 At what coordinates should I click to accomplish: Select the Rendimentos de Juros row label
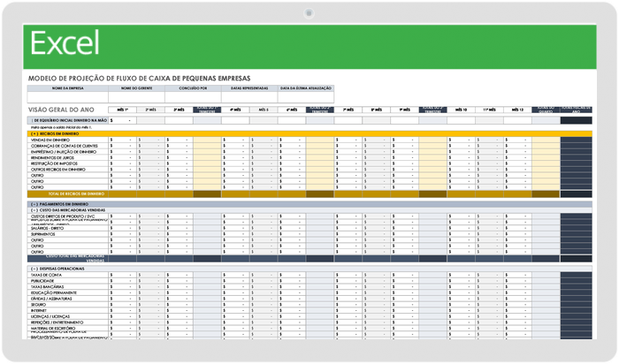[51, 157]
